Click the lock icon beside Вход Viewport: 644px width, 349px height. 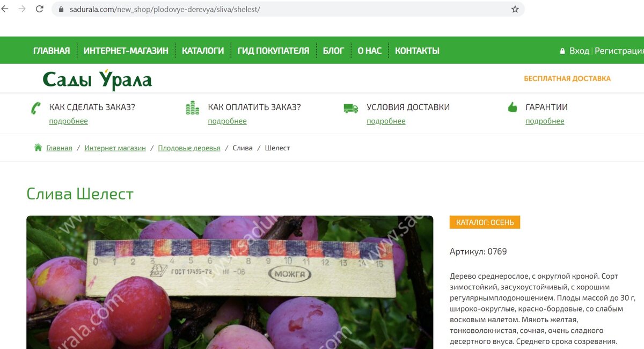562,51
